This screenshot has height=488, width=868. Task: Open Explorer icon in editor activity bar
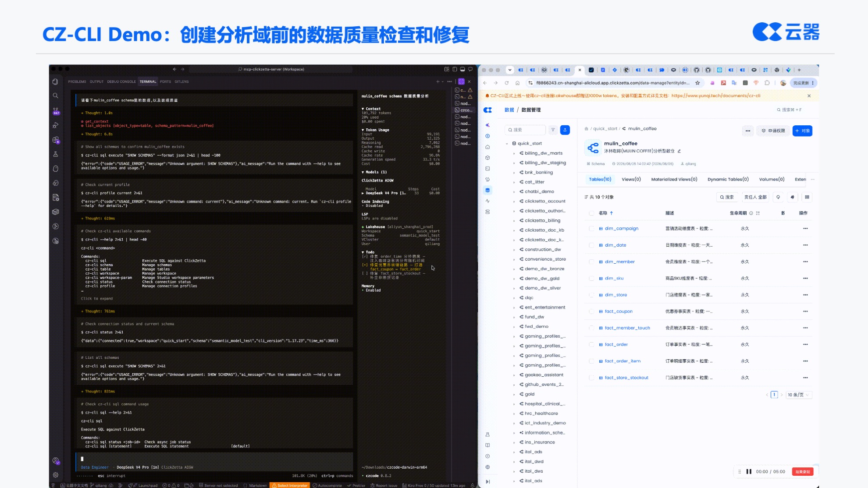(55, 81)
